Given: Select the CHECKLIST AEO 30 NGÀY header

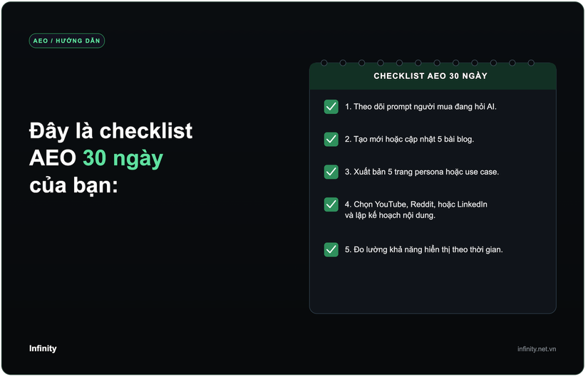Looking at the screenshot, I should [430, 76].
